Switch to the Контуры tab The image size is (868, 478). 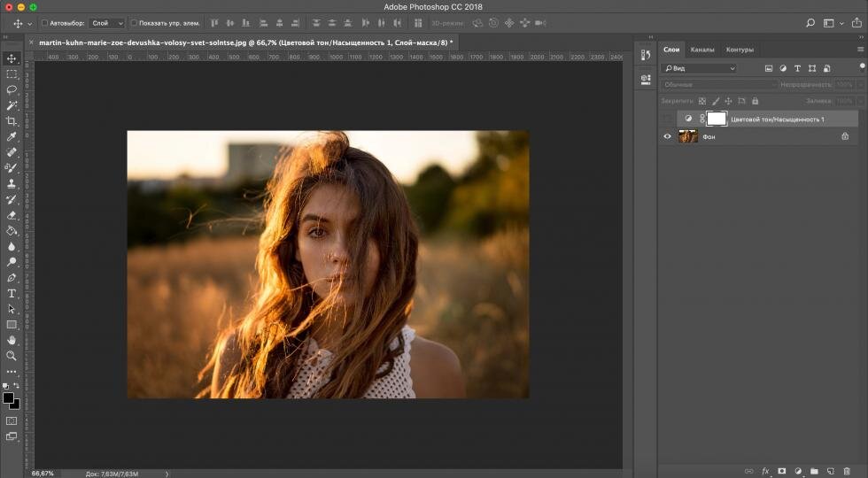tap(740, 50)
